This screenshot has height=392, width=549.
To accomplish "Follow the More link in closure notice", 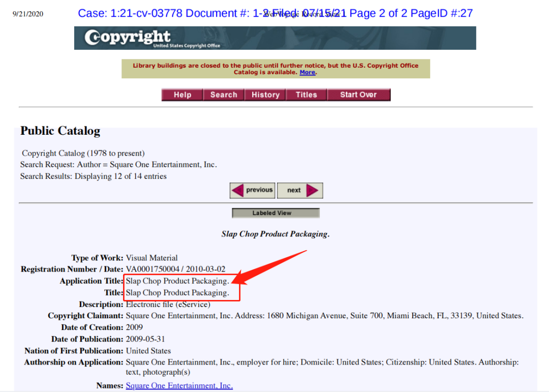I will click(x=308, y=72).
